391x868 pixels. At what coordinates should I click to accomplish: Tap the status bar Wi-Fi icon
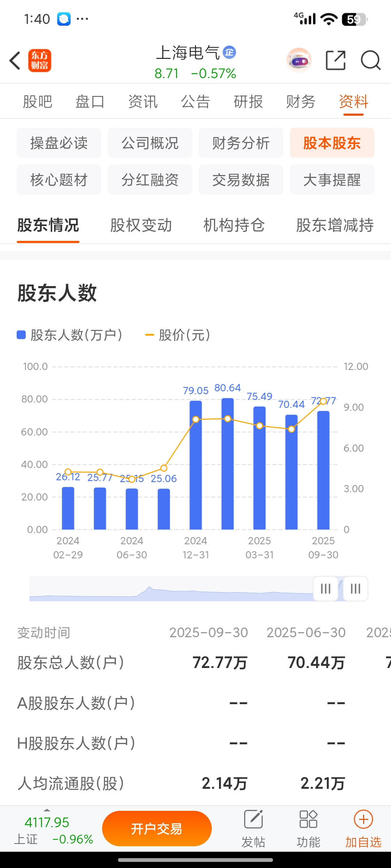329,19
